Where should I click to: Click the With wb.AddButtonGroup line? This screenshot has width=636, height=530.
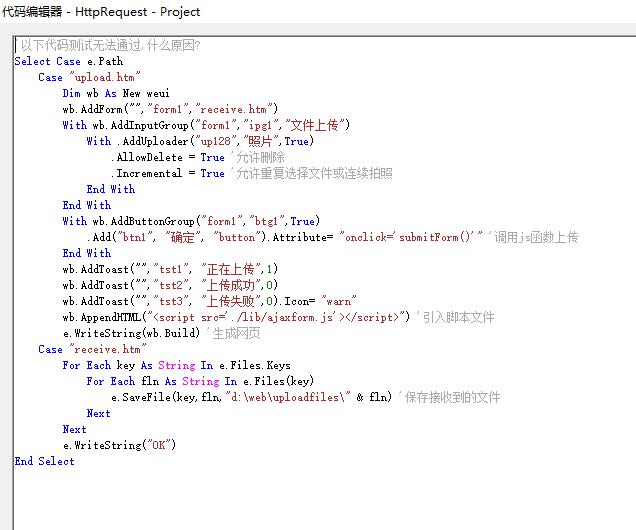pos(191,221)
